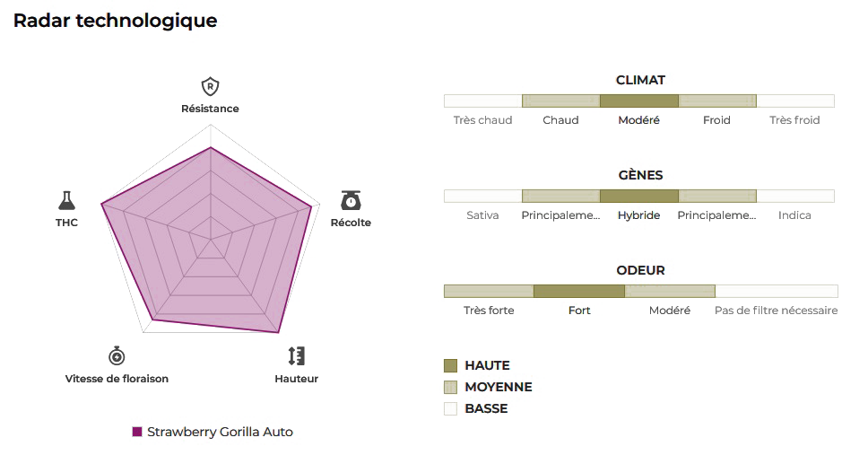Toggle Strawberry Gorilla Auto legend square
Viewport: 868px width, 464px height.
click(x=137, y=432)
